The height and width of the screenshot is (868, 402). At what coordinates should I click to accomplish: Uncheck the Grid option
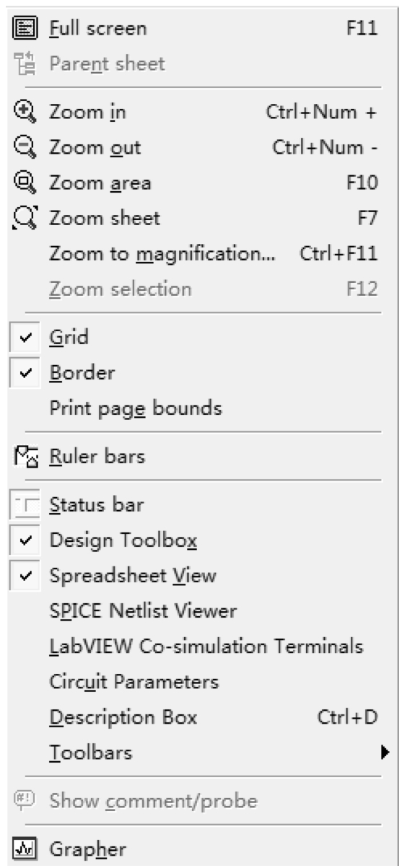[22, 338]
